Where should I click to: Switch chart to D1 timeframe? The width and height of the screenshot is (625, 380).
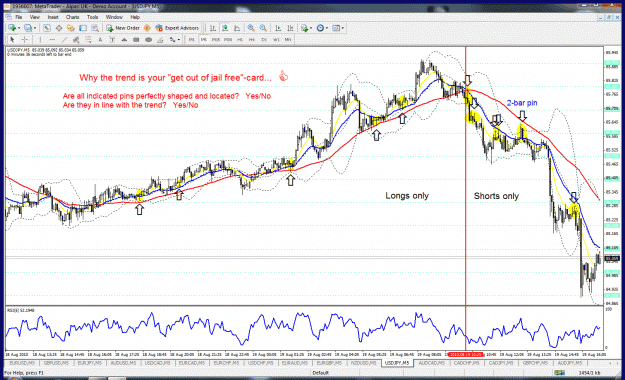coord(264,39)
